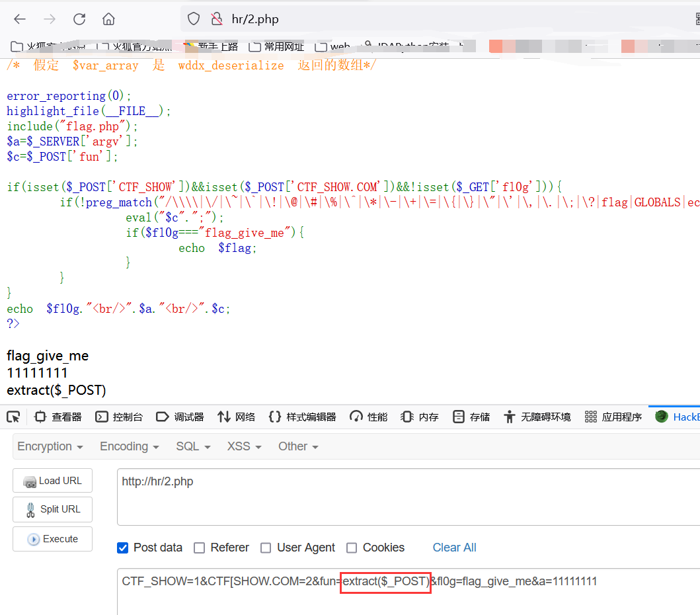
Task: Click the post data text area
Action: coord(408,592)
